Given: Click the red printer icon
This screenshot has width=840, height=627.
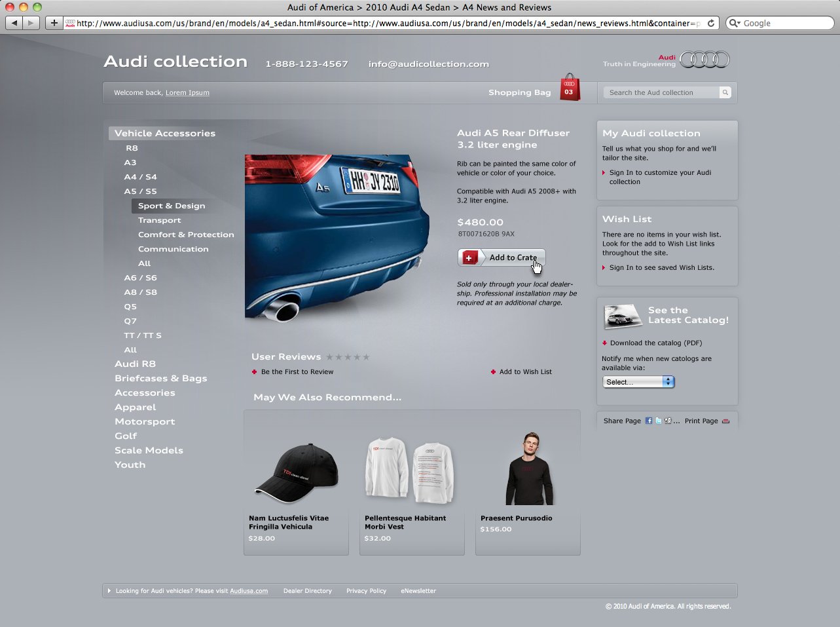Looking at the screenshot, I should tap(725, 421).
